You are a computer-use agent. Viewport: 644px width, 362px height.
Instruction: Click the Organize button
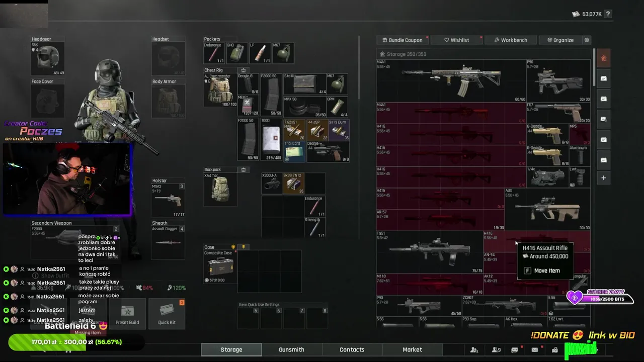click(560, 40)
